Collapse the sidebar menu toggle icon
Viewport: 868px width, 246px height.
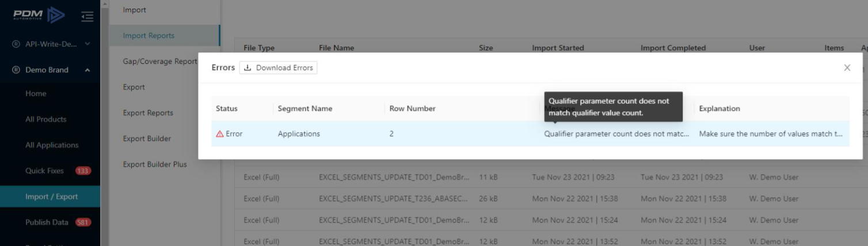pyautogui.click(x=87, y=17)
